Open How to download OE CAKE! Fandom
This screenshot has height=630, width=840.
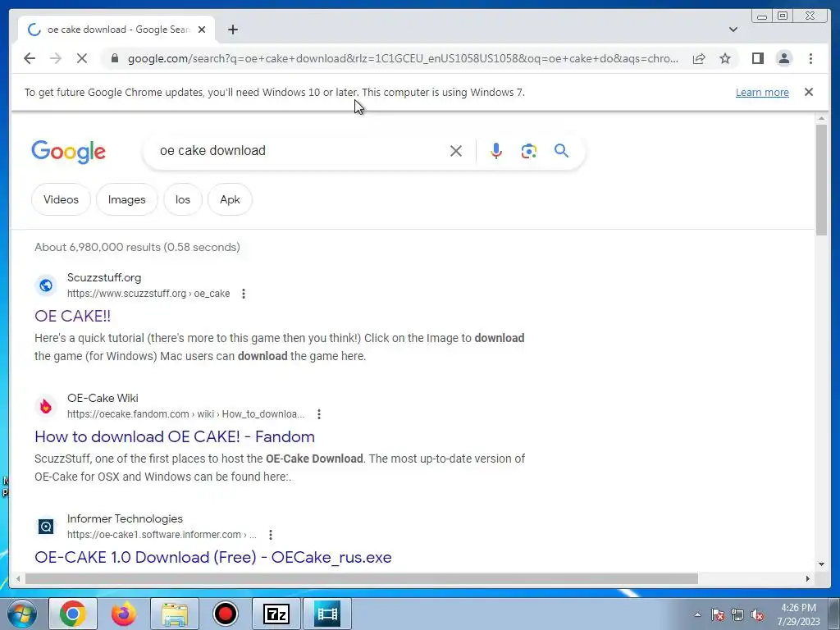pyautogui.click(x=175, y=436)
